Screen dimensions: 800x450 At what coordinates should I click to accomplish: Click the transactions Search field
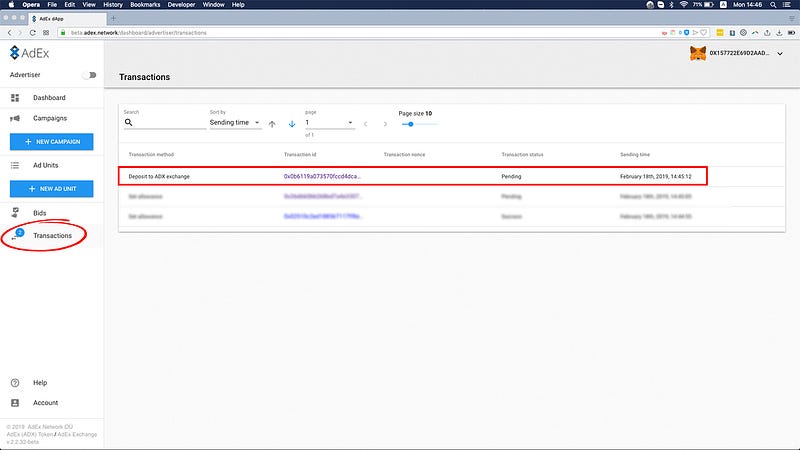[170, 123]
